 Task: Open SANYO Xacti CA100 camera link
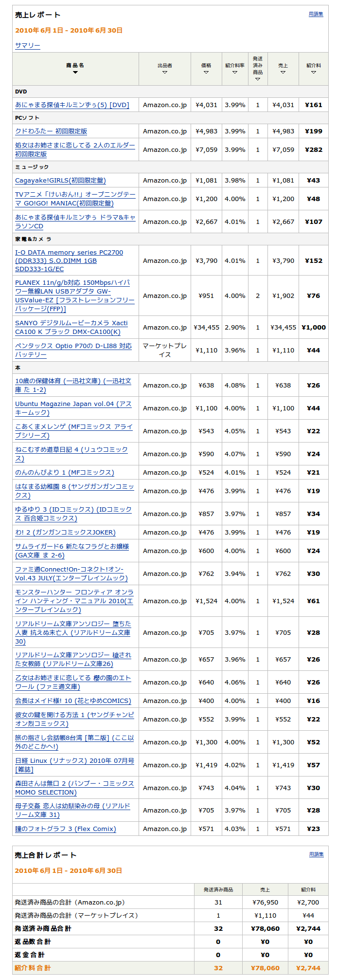click(71, 327)
